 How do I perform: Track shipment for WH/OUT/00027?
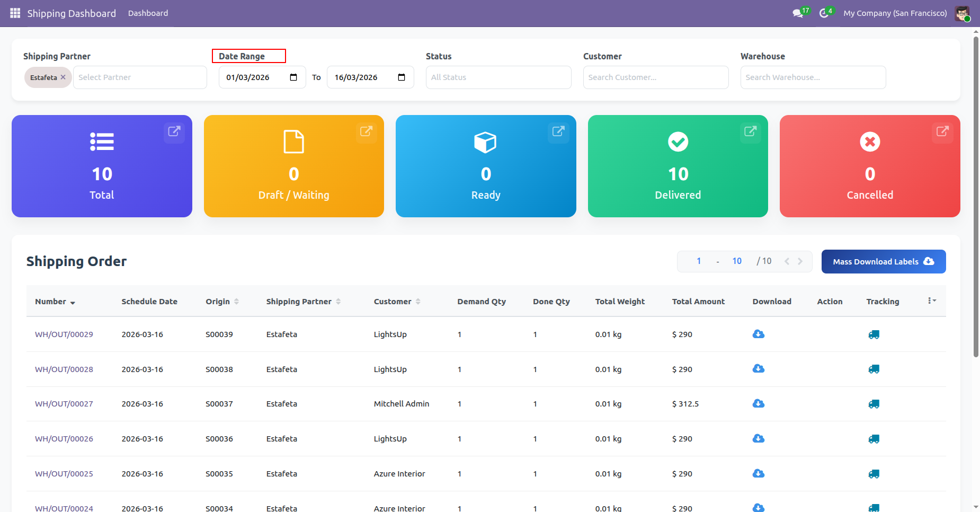pyautogui.click(x=874, y=404)
